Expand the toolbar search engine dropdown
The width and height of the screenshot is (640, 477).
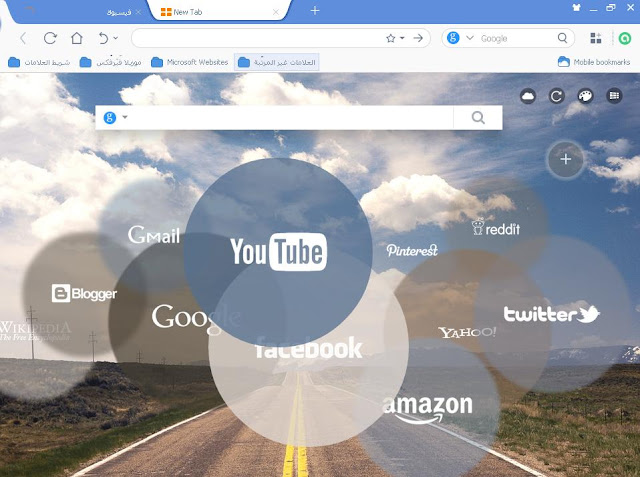tap(470, 38)
